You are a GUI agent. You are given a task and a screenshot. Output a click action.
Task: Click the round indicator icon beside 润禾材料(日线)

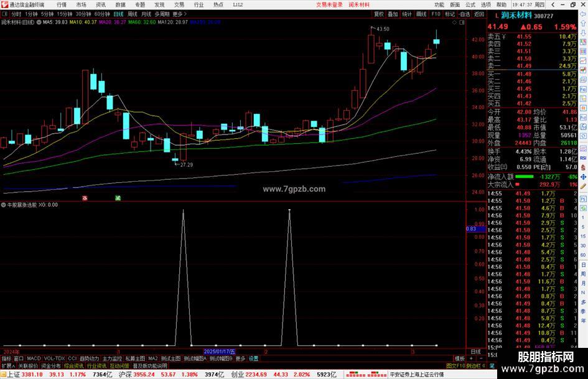coord(39,22)
